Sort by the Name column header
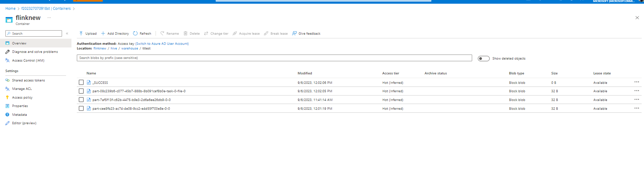This screenshot has height=174, width=644. 91,73
